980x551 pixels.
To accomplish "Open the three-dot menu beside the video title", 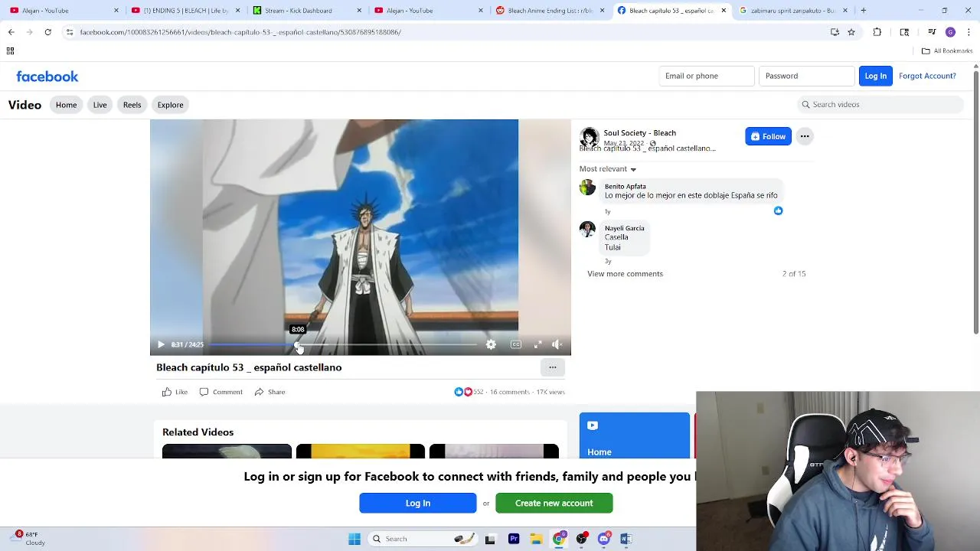I will tap(552, 367).
